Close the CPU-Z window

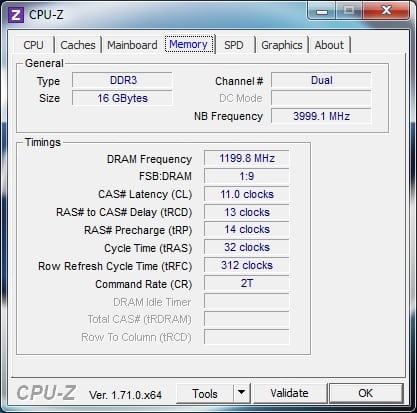point(386,11)
